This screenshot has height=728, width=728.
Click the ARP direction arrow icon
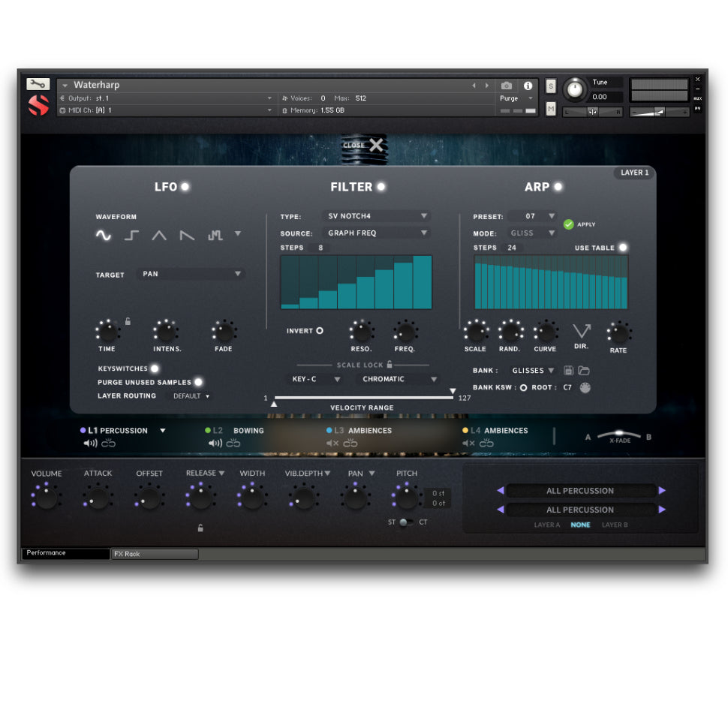click(x=582, y=331)
